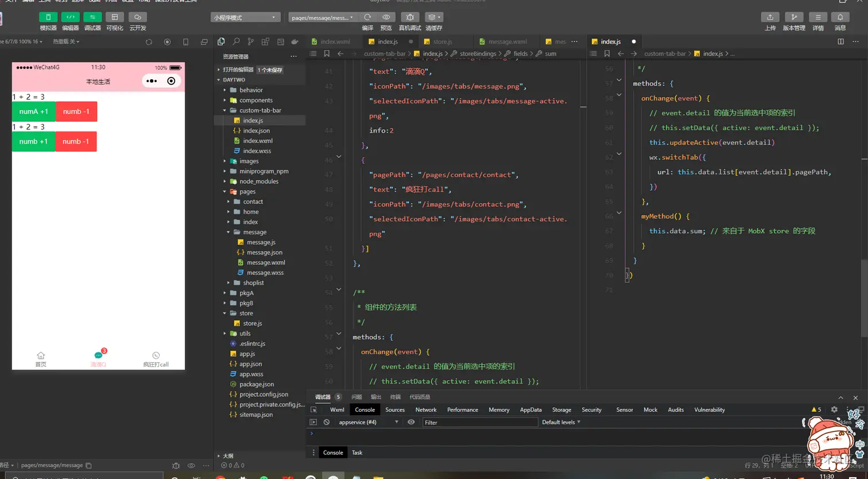Expand the pkgA folder in file tree

tap(246, 293)
